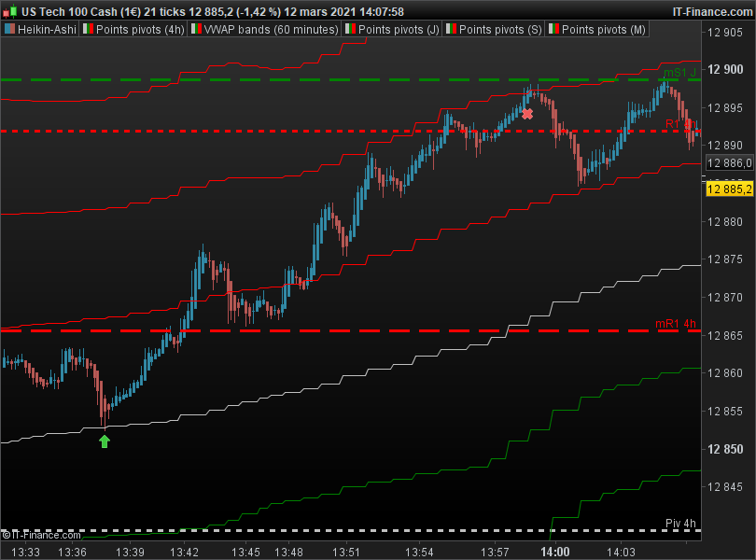Click the 12 mars 2021 14:07:58 timestamp

(343, 11)
